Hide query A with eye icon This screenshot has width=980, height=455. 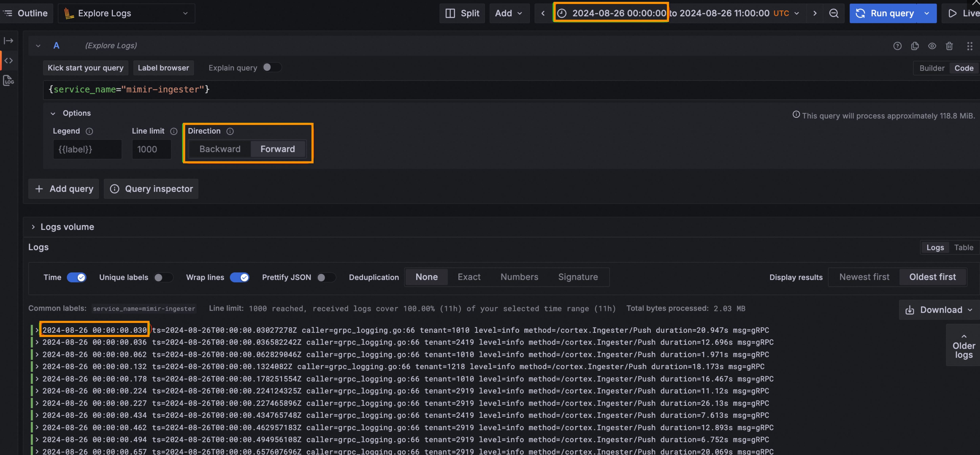click(x=932, y=46)
